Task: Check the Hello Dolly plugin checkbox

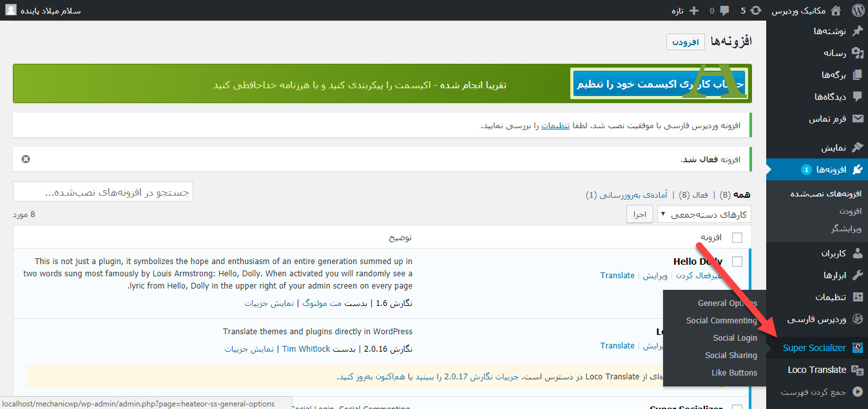Action: [x=738, y=261]
